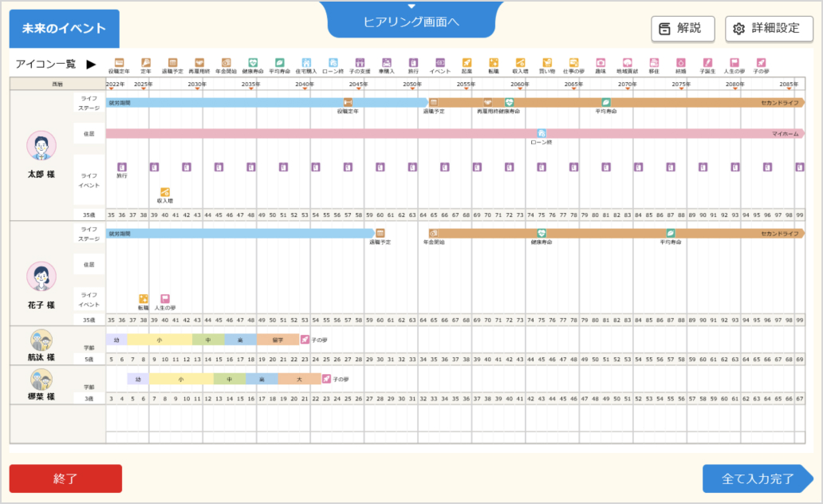Screen dimensions: 823x504
Task: Click 太郎's 退職予定 timeline marker
Action: click(x=433, y=102)
